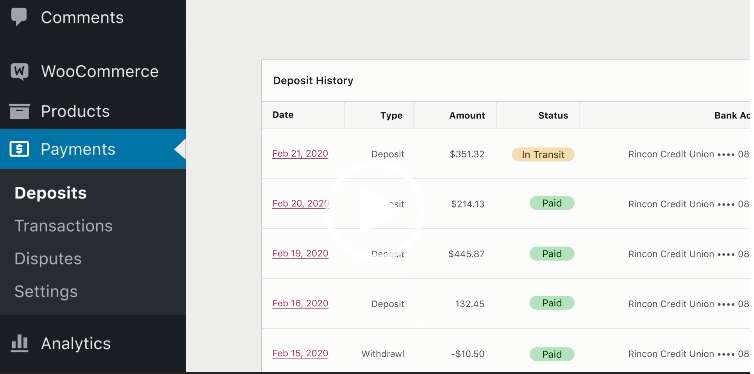Open the Feb 15, 2020 withdrawal link

300,354
